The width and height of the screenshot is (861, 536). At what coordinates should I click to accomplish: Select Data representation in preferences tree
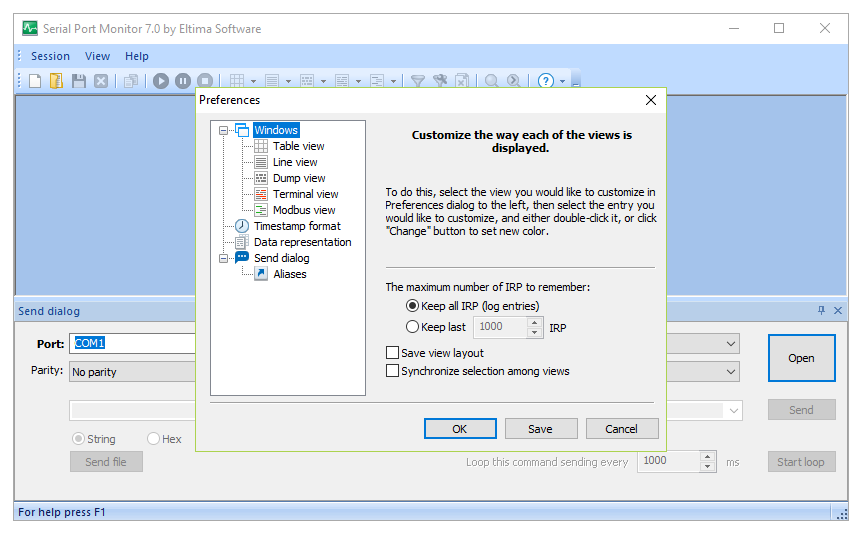point(303,242)
